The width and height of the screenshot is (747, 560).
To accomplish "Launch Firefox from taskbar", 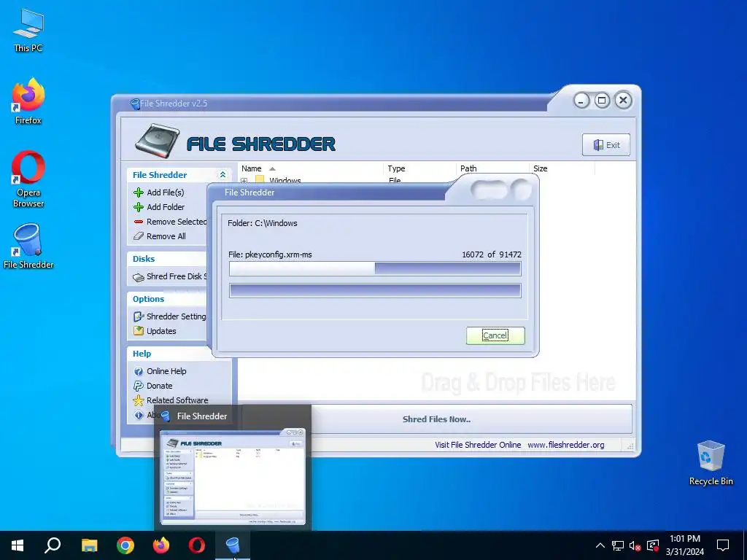I will (161, 545).
